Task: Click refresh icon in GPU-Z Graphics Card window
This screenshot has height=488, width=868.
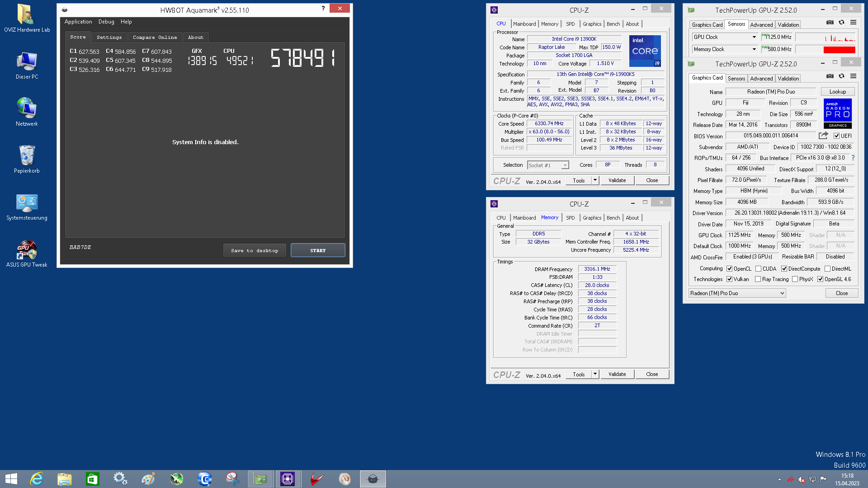Action: coord(841,76)
